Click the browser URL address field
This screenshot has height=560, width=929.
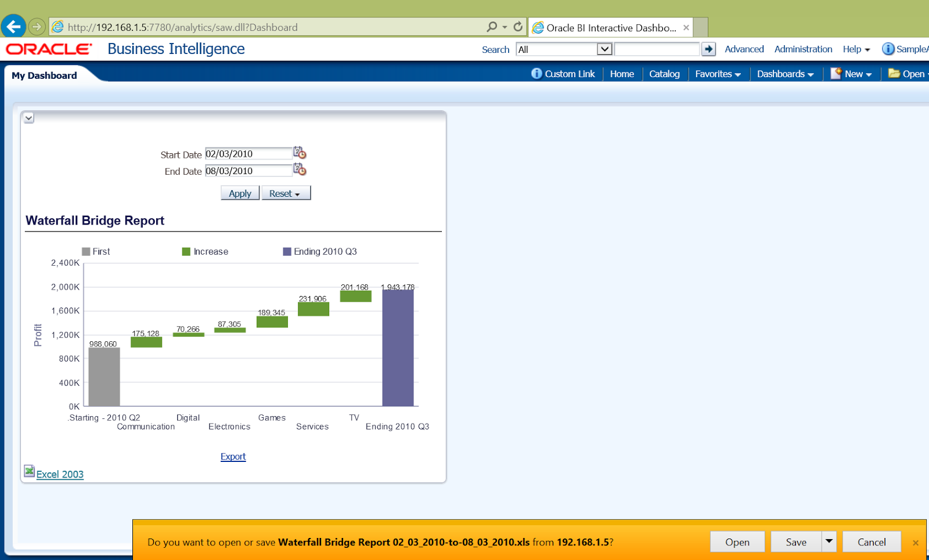(x=267, y=27)
